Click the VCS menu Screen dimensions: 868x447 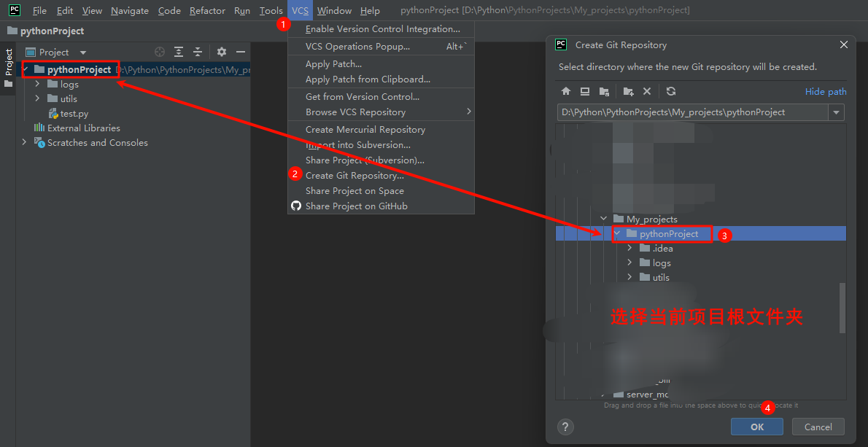point(300,10)
